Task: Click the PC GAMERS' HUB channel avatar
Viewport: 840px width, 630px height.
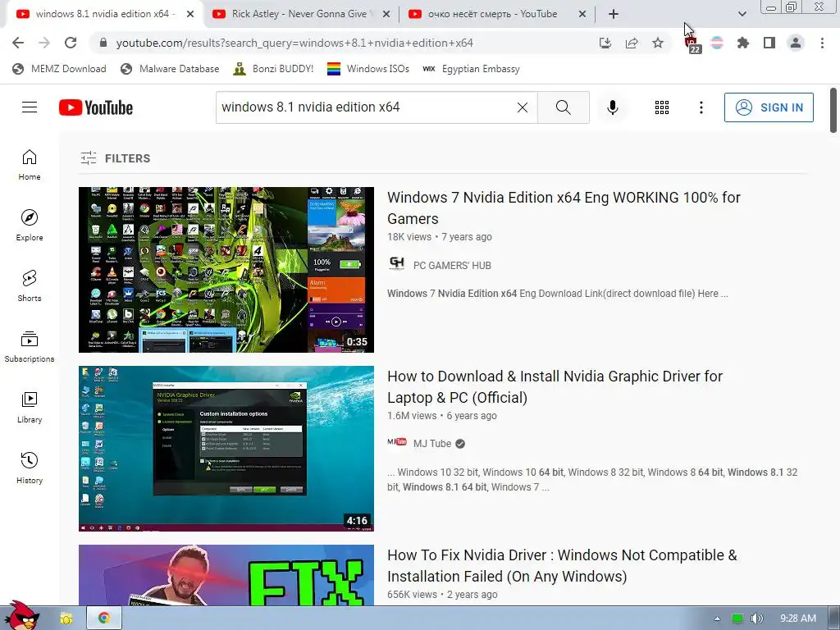Action: (x=397, y=263)
